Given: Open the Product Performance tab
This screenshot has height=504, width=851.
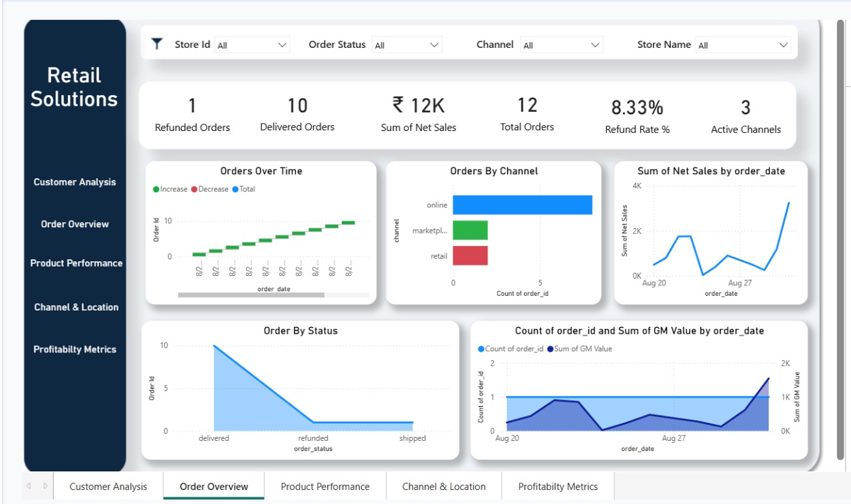Looking at the screenshot, I should pyautogui.click(x=325, y=486).
